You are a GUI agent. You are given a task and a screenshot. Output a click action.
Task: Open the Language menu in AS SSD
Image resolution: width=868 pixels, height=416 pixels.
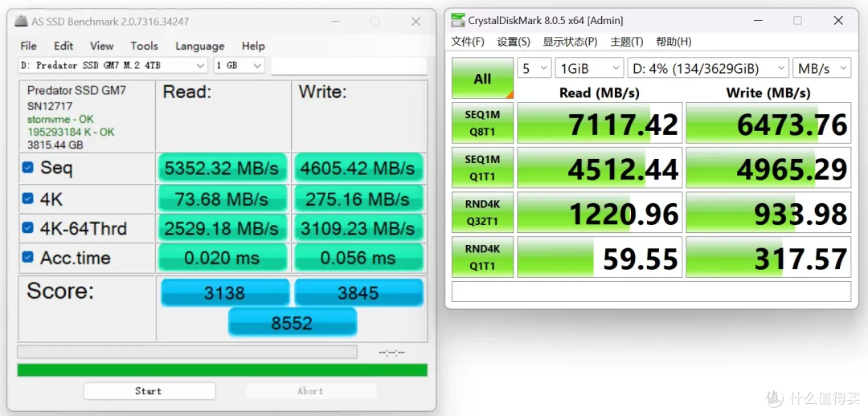click(x=200, y=46)
